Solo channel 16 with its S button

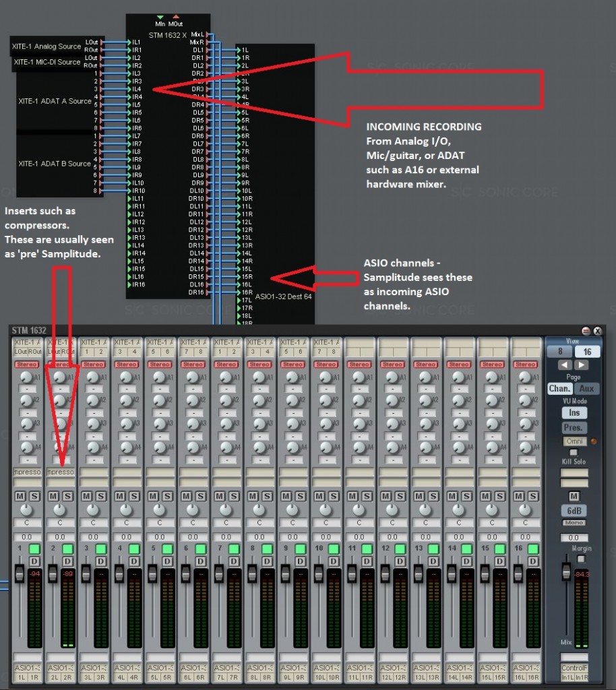point(533,497)
